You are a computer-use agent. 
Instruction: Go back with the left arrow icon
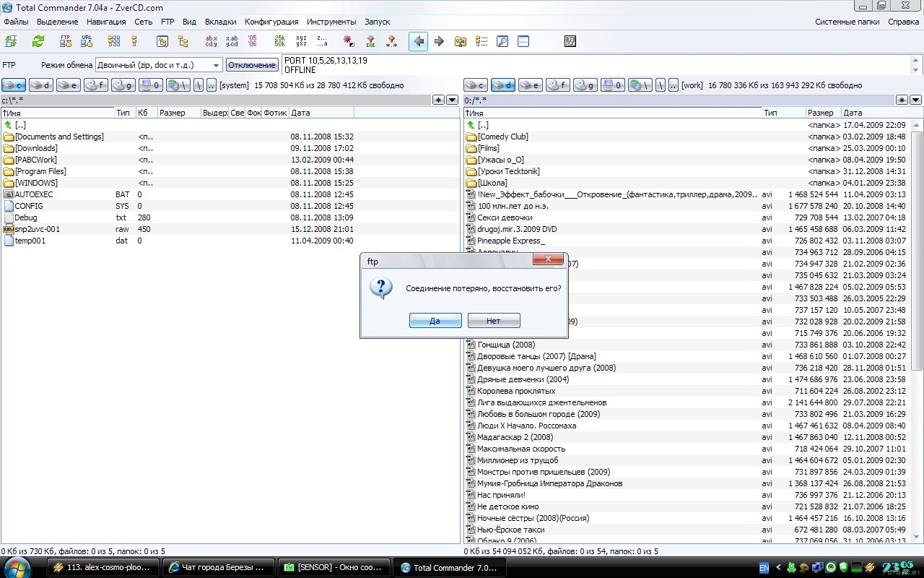coord(419,41)
